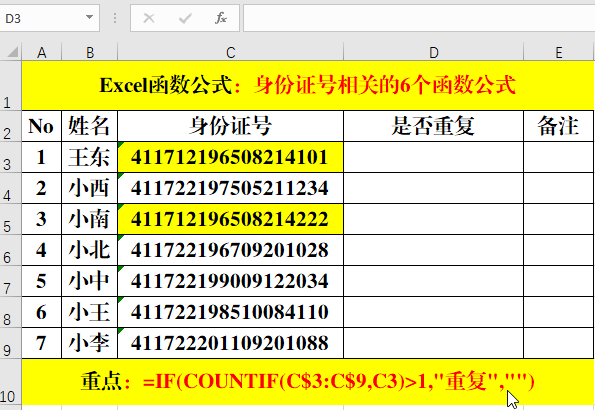Select the 是否重复 cell in 小李's row

tap(434, 343)
